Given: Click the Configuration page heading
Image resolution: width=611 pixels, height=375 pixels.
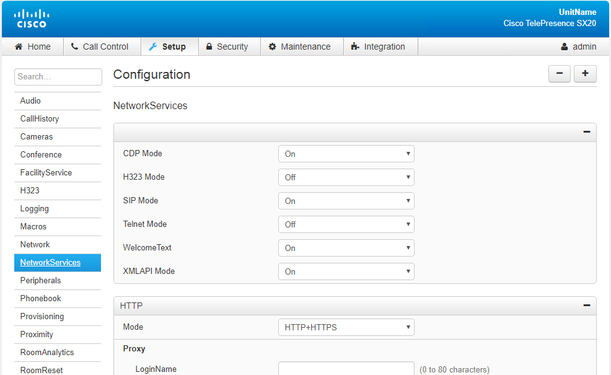Looking at the screenshot, I should point(152,74).
